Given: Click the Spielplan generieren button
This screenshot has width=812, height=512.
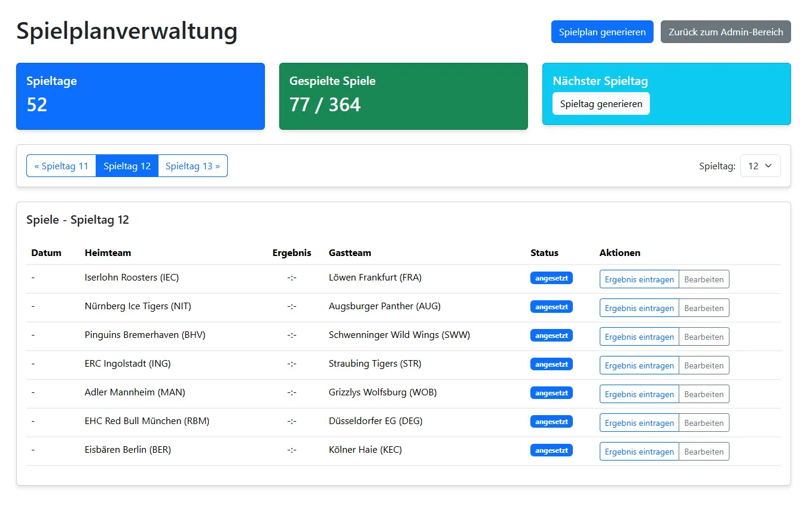Looking at the screenshot, I should click(x=602, y=32).
